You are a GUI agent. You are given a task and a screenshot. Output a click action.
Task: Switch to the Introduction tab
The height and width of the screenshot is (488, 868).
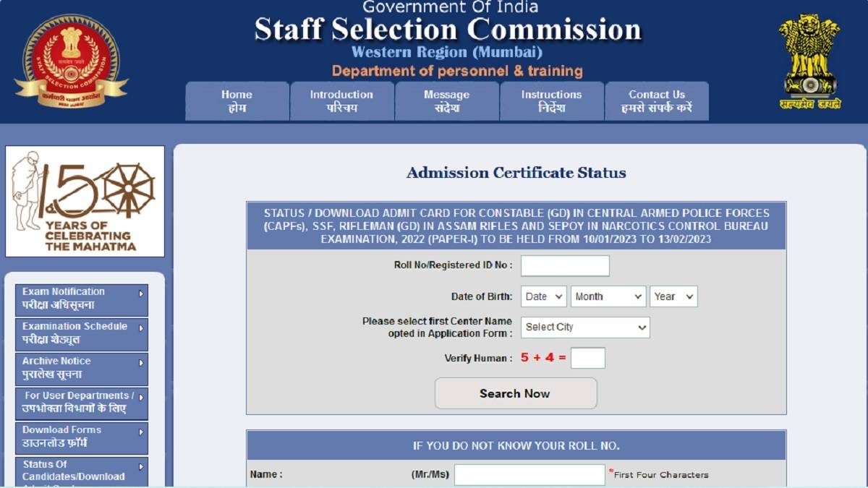[x=341, y=101]
